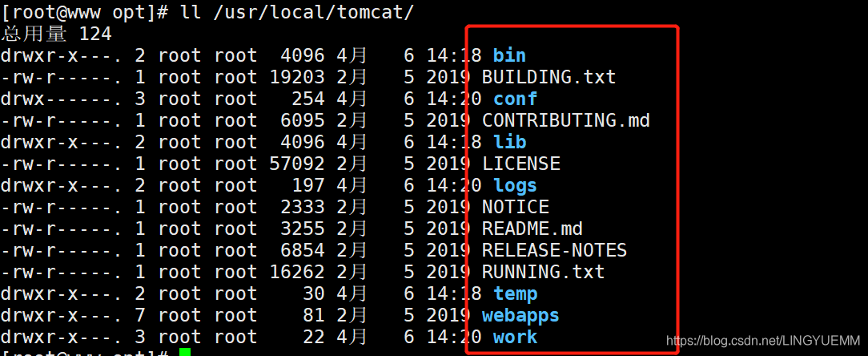
Task: Select file size 6095 of CONTRIBUTING.md
Action: click(302, 120)
